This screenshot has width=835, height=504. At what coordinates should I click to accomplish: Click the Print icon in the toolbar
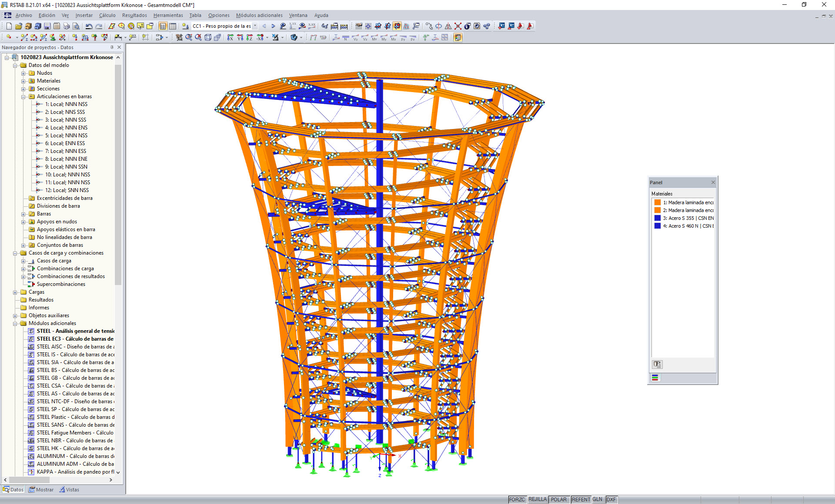pyautogui.click(x=66, y=26)
